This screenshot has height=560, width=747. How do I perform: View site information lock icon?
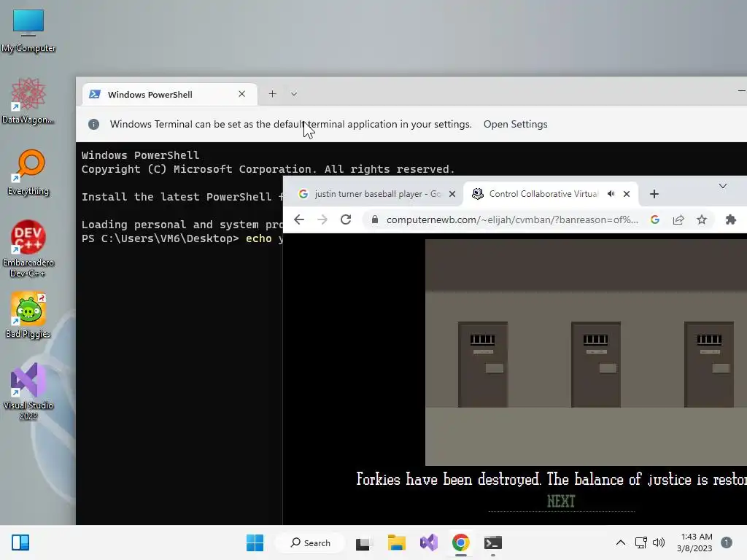click(x=375, y=219)
